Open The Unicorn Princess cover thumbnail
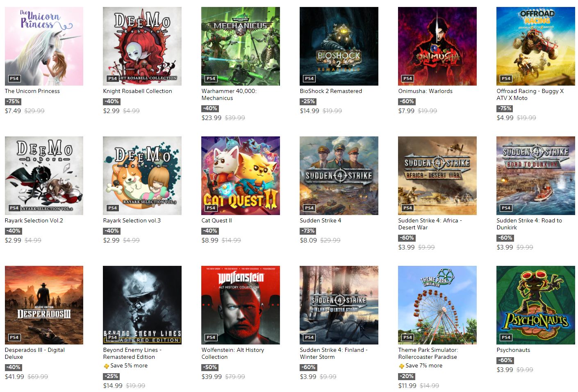 pos(44,46)
